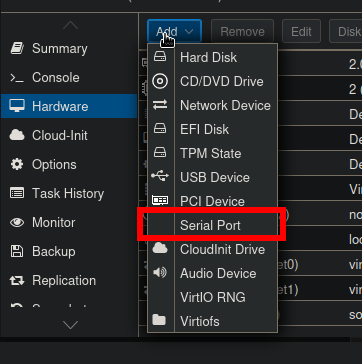Click the EFI Disk drive icon
Screen dimensions: 362x364
pos(160,129)
